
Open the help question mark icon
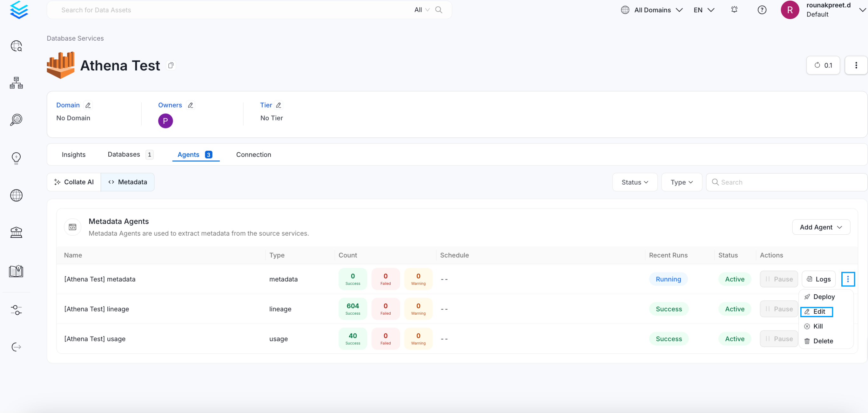[x=762, y=10]
